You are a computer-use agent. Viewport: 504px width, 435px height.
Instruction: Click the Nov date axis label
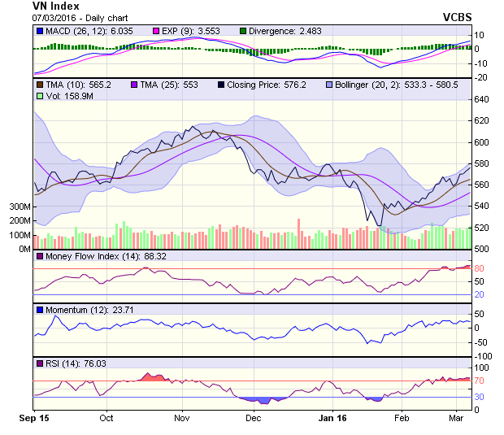click(x=181, y=417)
